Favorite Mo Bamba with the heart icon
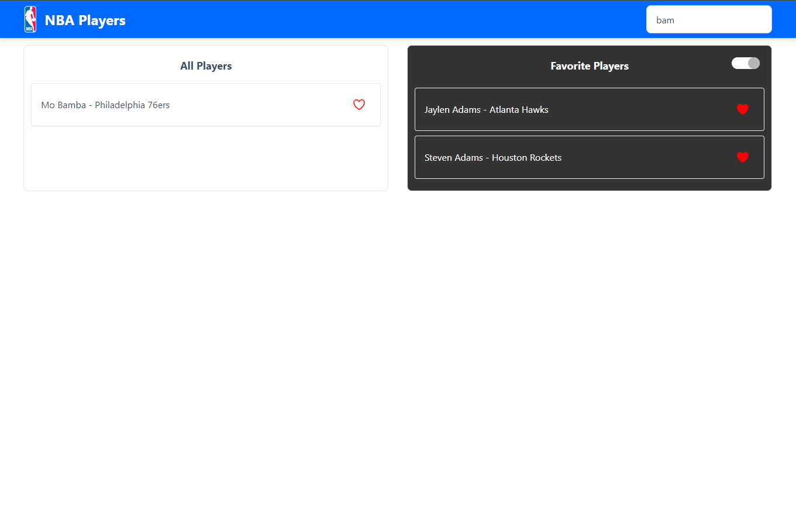Viewport: 796px width, 532px height. 359,105
